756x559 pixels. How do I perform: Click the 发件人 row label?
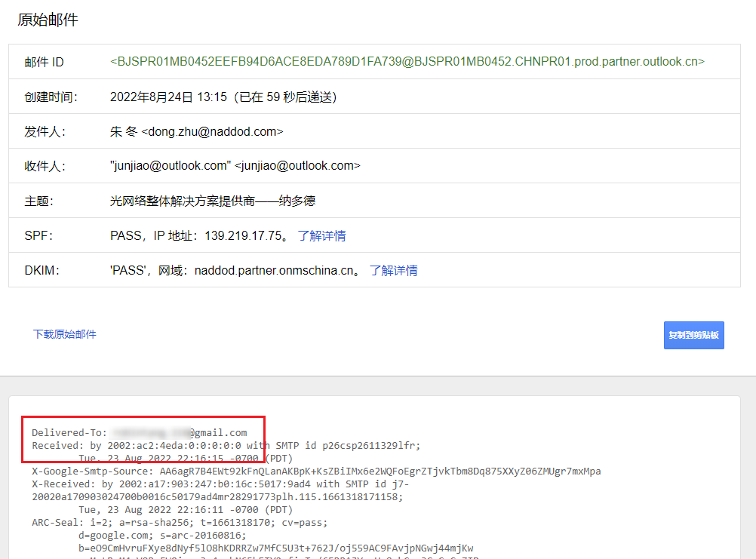click(x=45, y=132)
